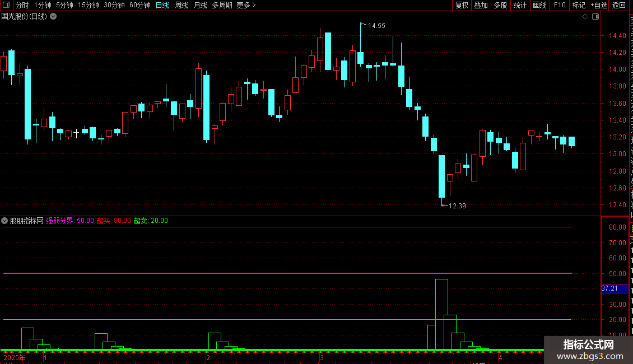Click 返回 to go back

click(618, 5)
